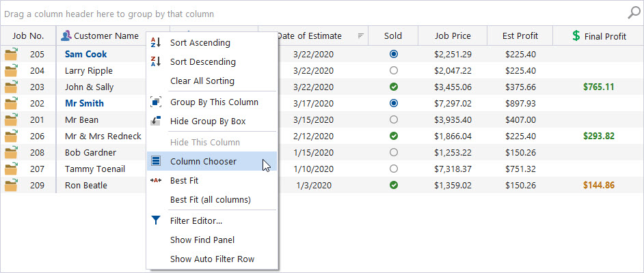Open the folder icon for job 205
Screen dimensions: 644x273
[11, 54]
